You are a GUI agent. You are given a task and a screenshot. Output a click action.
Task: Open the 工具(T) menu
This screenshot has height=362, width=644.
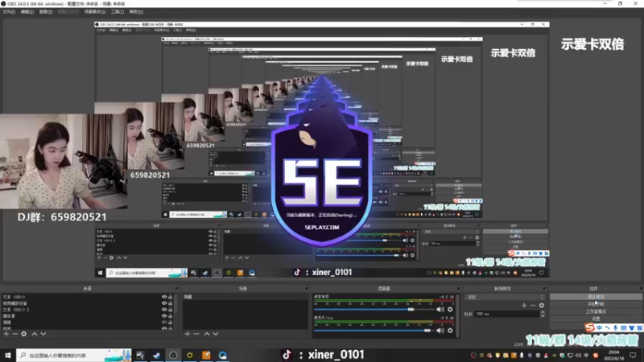(118, 12)
